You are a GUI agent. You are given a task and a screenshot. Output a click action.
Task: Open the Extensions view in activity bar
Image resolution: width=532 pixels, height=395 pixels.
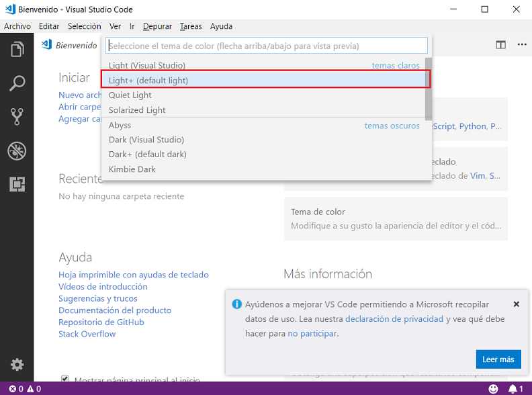pyautogui.click(x=17, y=184)
